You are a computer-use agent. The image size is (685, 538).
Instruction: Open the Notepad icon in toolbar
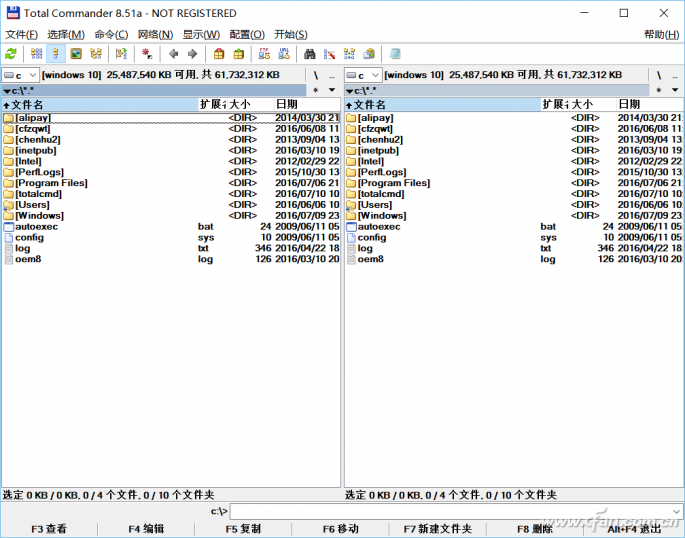pos(395,54)
